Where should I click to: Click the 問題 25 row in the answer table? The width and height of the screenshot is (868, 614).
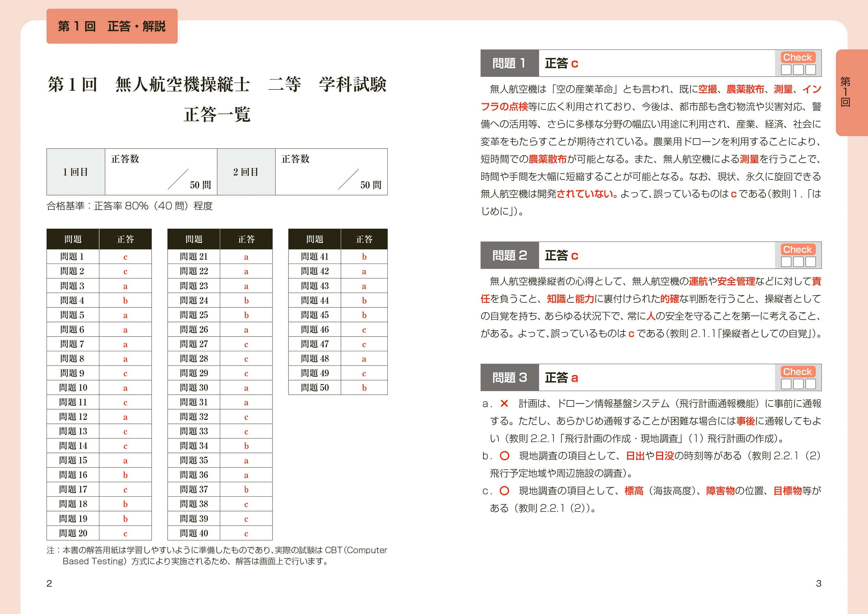click(x=194, y=315)
